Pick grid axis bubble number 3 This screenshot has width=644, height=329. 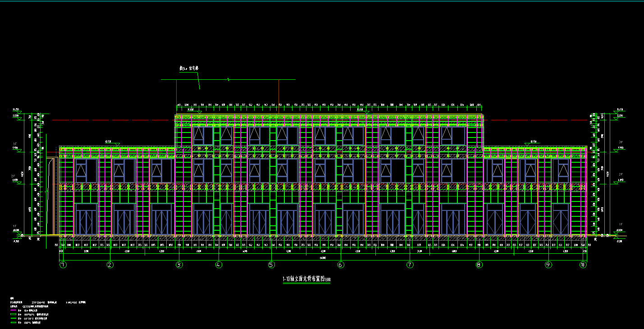pos(179,265)
